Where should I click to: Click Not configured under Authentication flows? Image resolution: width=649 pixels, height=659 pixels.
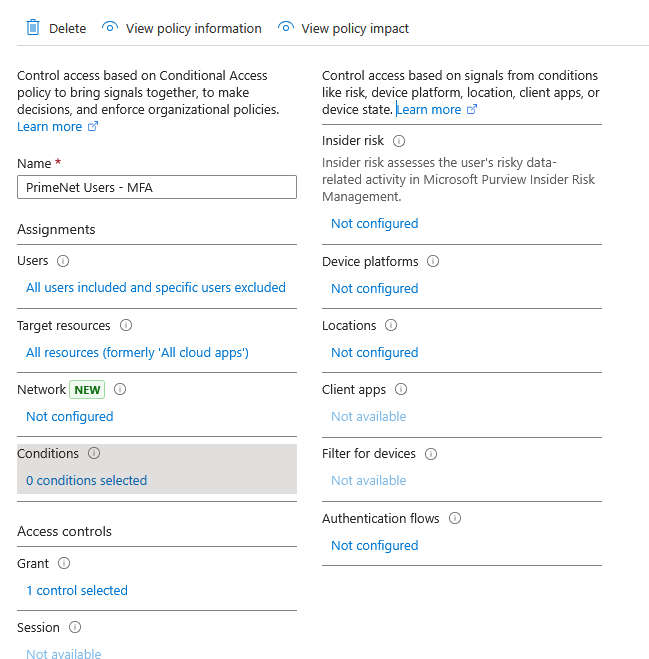point(374,545)
